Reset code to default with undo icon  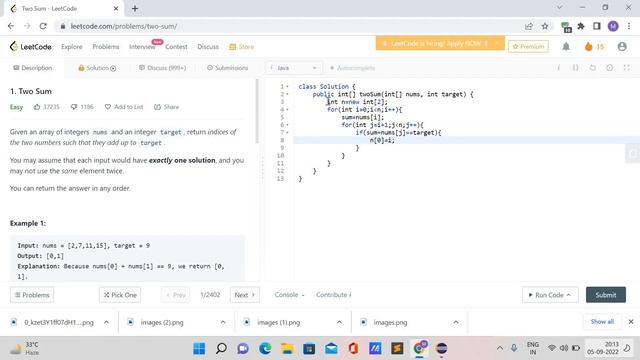pos(592,68)
